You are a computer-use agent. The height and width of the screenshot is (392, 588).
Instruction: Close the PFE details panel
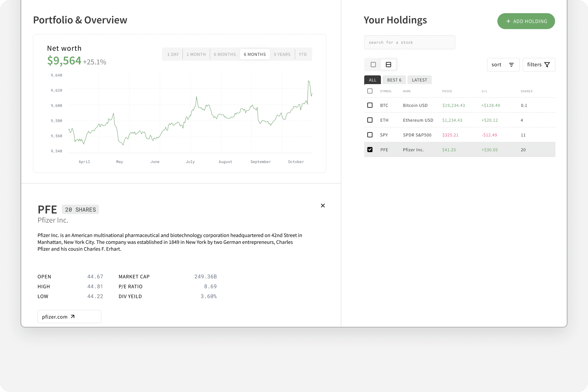pyautogui.click(x=323, y=206)
